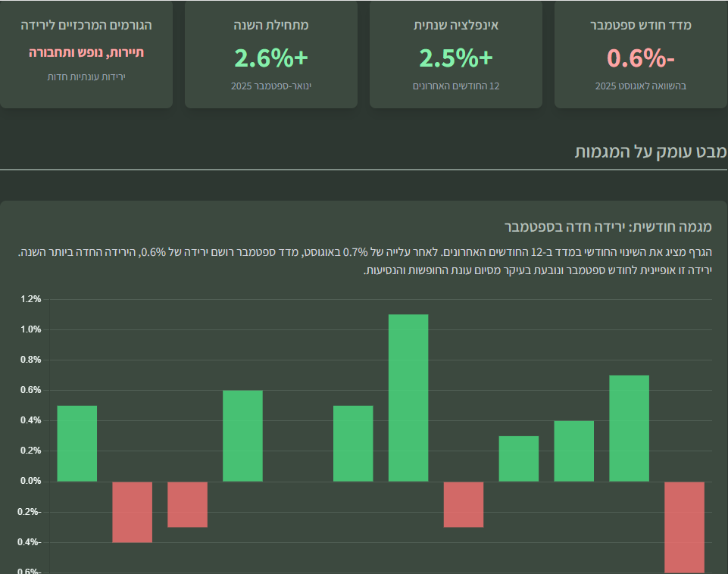Select the deepest red bar at -0.6%
The width and height of the screenshot is (728, 574).
684,527
